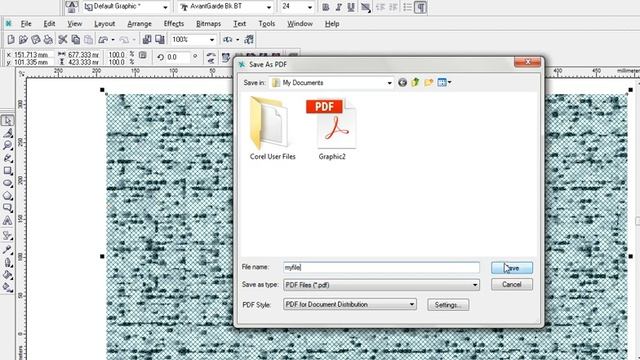Image resolution: width=640 pixels, height=360 pixels.
Task: Open the Effects menu
Action: coord(174,24)
